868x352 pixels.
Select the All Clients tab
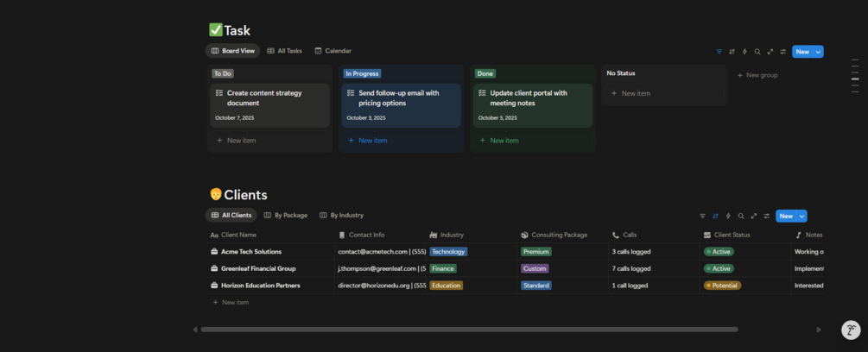click(x=231, y=215)
